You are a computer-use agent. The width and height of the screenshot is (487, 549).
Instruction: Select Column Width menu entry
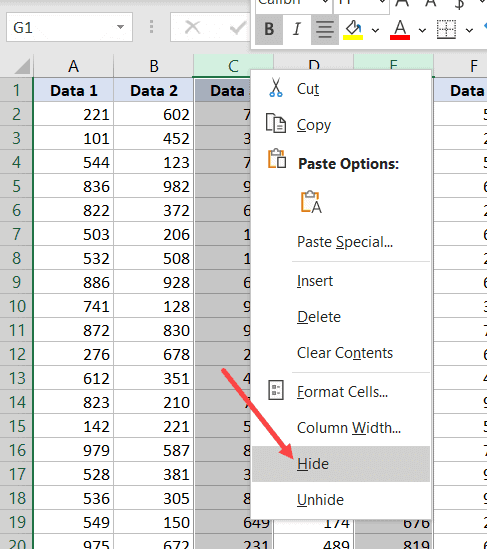click(x=349, y=428)
